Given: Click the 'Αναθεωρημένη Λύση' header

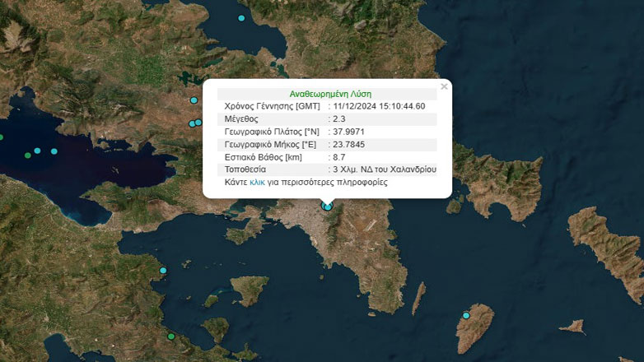Looking at the screenshot, I should tap(330, 94).
